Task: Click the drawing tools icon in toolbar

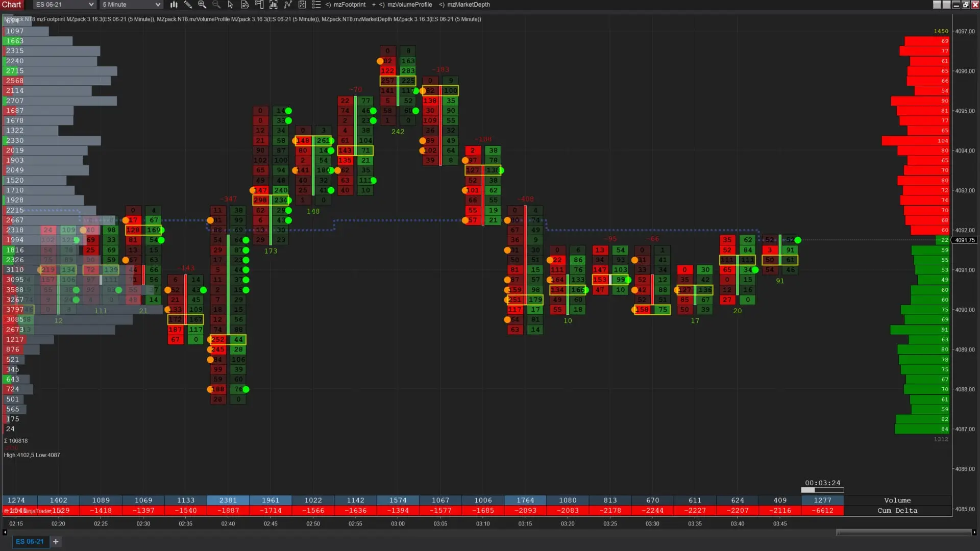Action: tap(188, 6)
